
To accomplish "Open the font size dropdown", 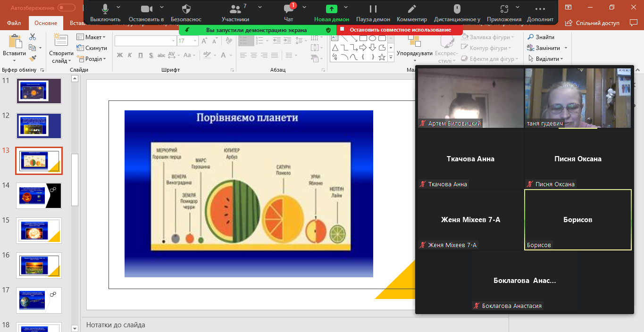I will (194, 41).
